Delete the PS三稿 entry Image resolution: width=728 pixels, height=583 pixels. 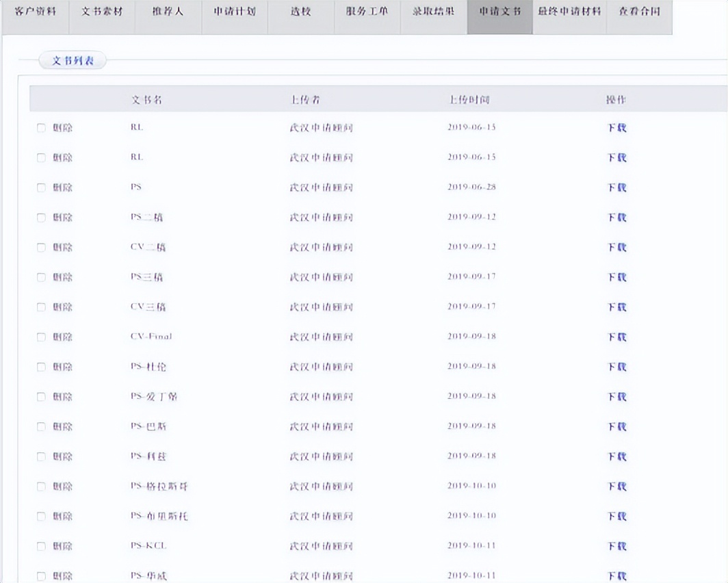pos(63,277)
